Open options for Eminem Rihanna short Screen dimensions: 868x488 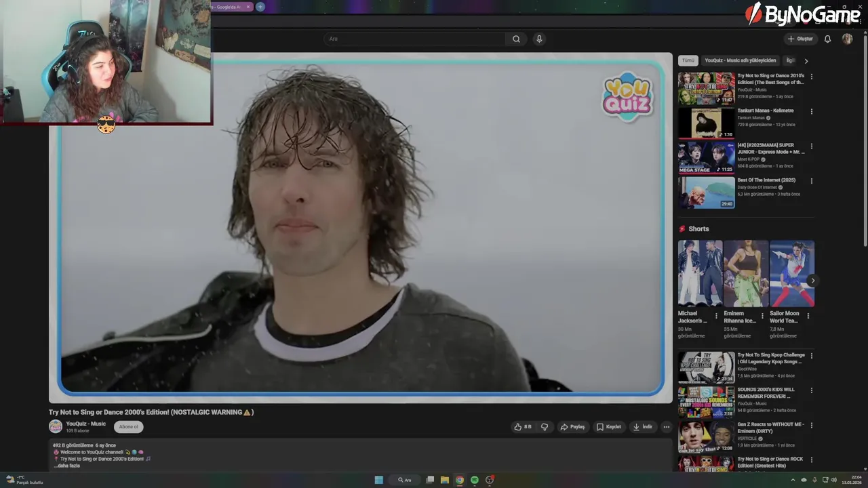pos(762,316)
